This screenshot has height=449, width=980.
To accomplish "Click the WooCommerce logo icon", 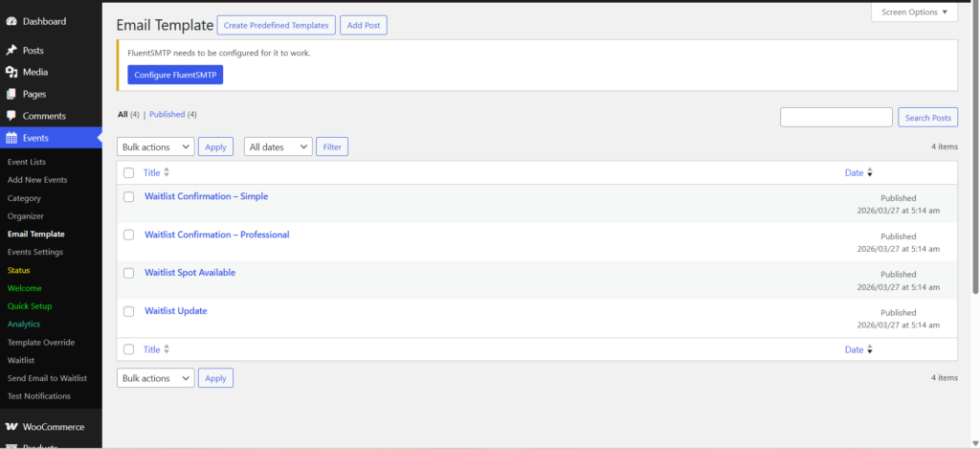I will tap(11, 426).
